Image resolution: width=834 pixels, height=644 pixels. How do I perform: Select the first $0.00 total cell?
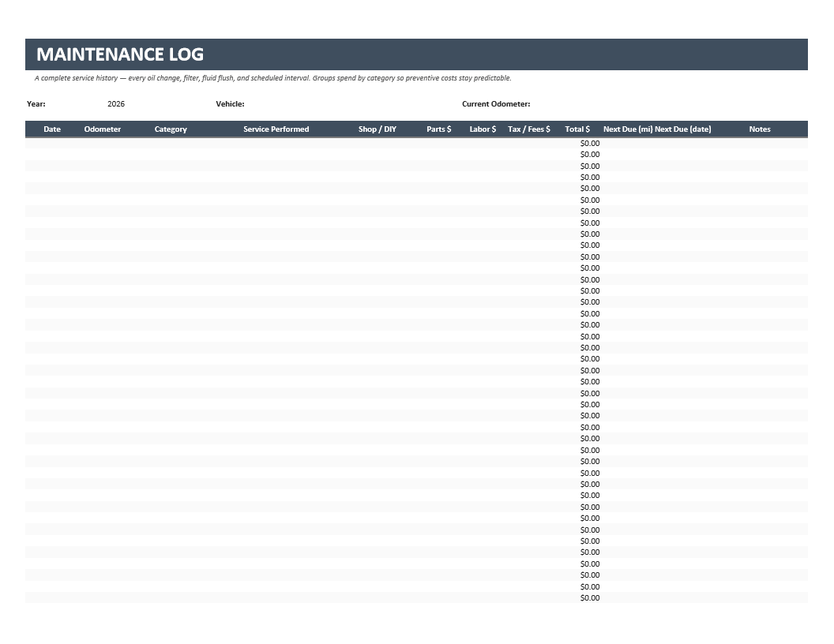pos(590,144)
